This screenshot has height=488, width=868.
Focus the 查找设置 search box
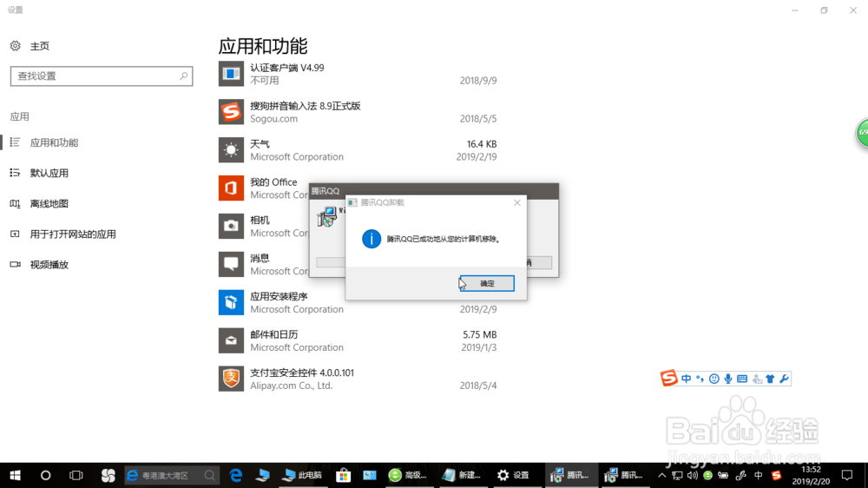[x=102, y=76]
